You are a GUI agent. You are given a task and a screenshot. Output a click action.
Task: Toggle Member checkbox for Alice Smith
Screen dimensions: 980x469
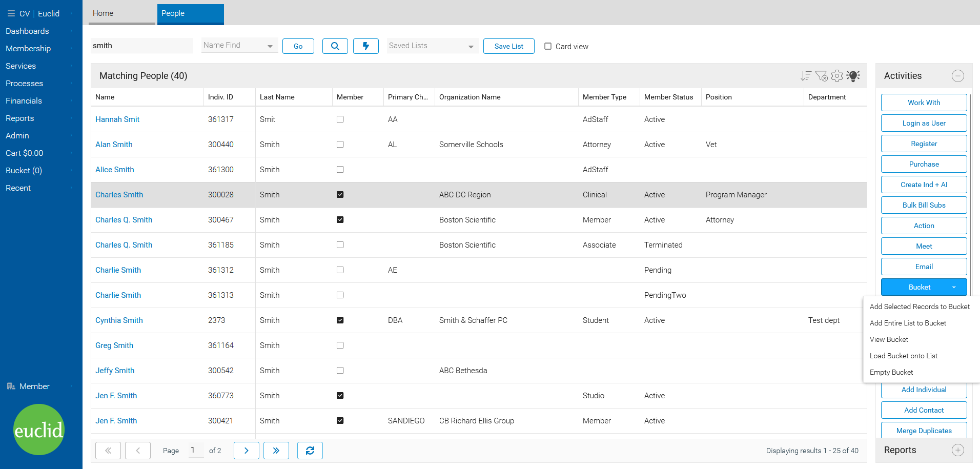coord(340,170)
